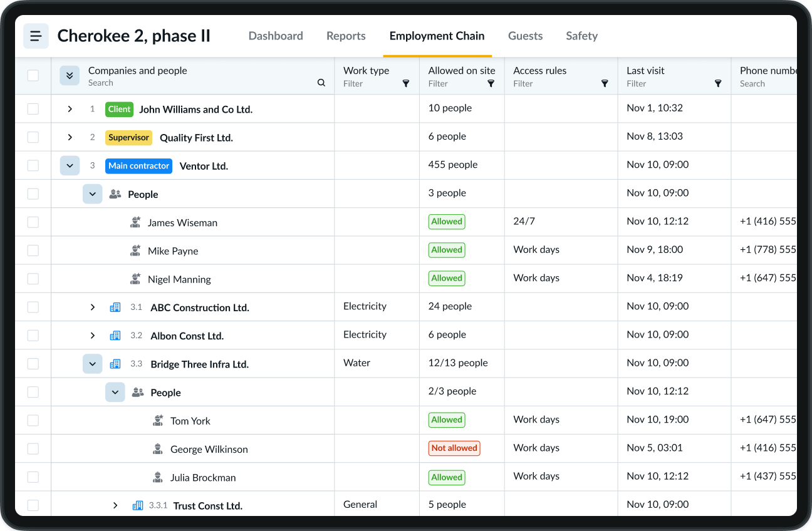Screen dimensions: 812x531
Task: Click the worker icon next to Mike Payne
Action: coord(135,250)
